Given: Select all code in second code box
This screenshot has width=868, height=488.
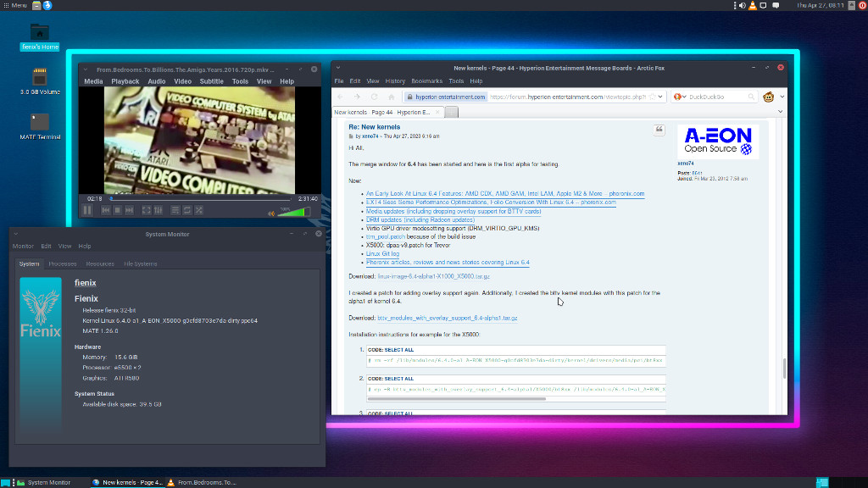Looking at the screenshot, I should pyautogui.click(x=398, y=379).
